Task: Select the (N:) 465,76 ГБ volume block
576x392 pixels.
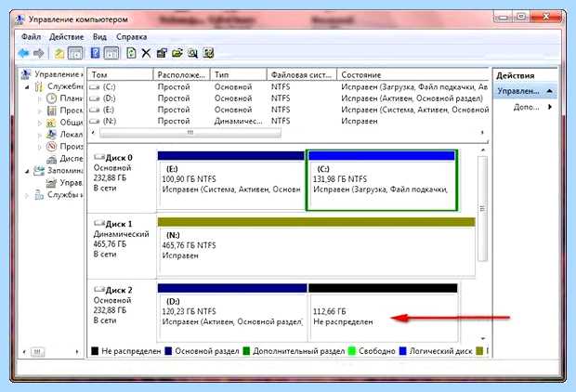Action: tap(316, 246)
